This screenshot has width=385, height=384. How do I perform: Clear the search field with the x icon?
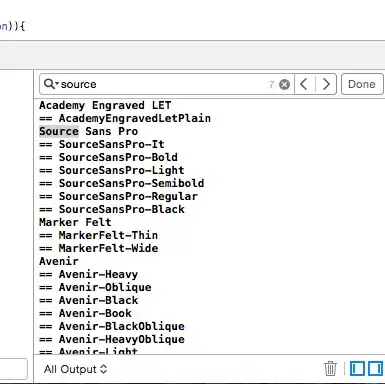(x=284, y=85)
